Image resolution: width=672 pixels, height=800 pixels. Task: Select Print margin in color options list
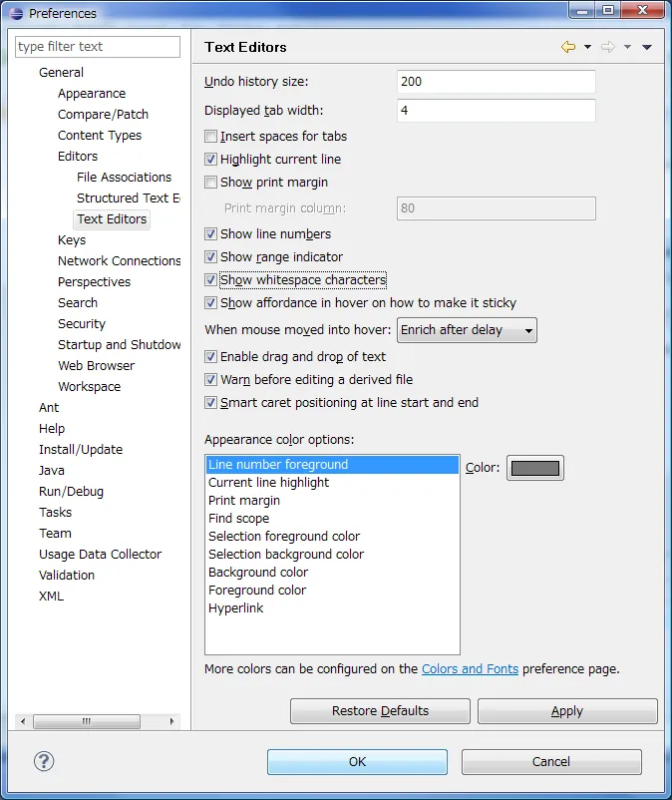[332, 500]
